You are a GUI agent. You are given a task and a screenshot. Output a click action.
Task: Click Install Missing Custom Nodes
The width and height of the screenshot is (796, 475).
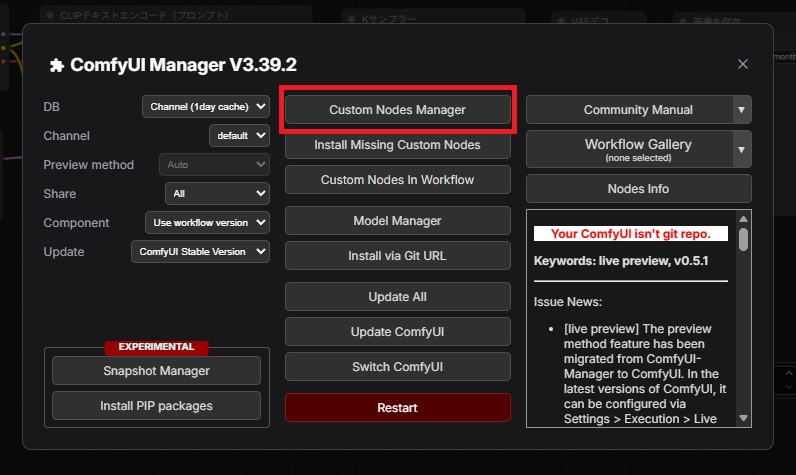[397, 145]
